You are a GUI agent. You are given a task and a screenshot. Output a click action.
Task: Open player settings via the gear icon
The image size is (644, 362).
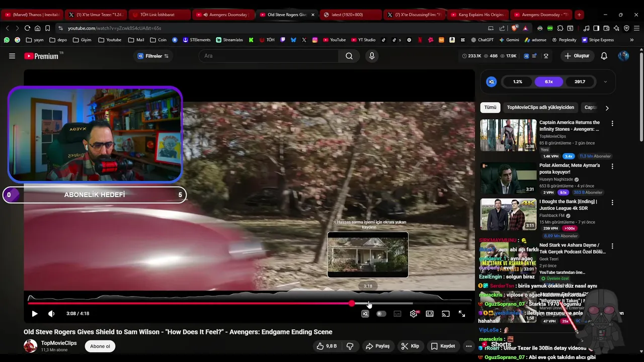[x=414, y=314]
